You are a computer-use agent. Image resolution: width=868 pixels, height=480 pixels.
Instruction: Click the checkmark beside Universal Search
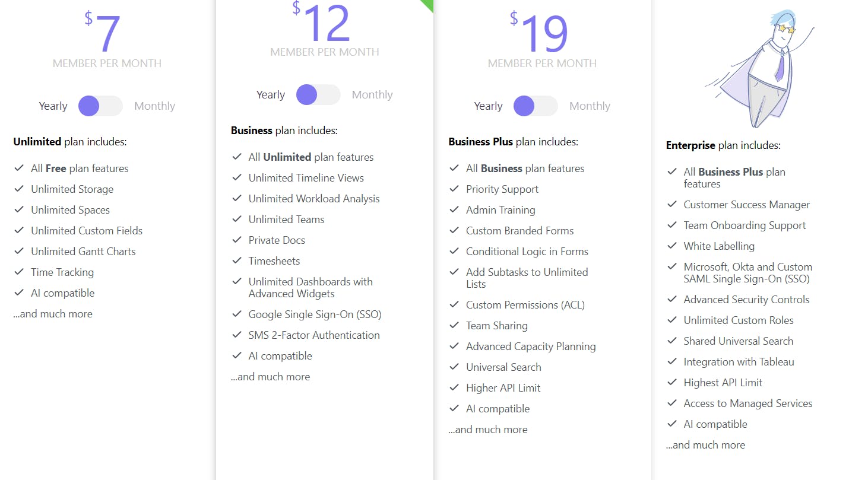454,367
